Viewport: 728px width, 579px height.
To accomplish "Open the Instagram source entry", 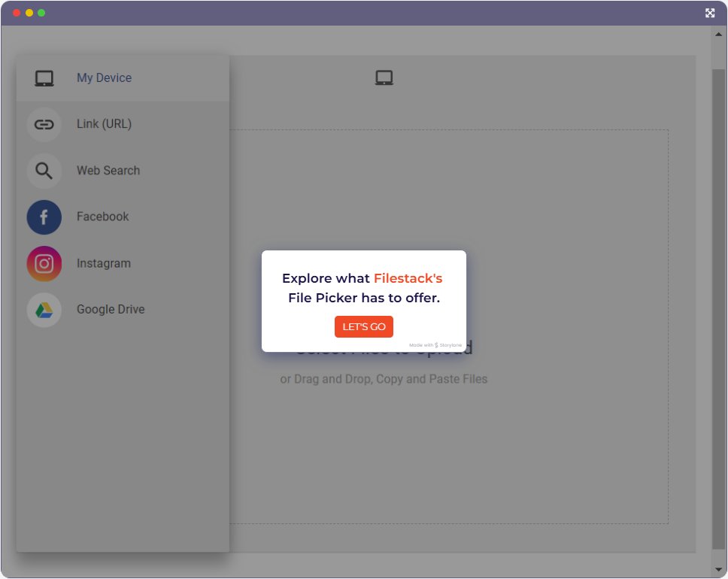I will (103, 263).
